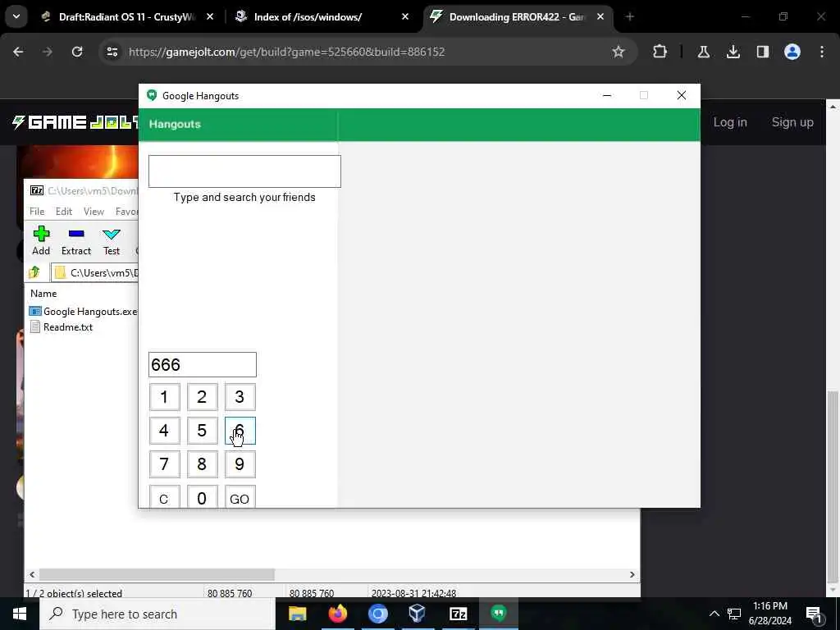840x630 pixels.
Task: Open Chrome Labs flask icon
Action: coord(703,52)
